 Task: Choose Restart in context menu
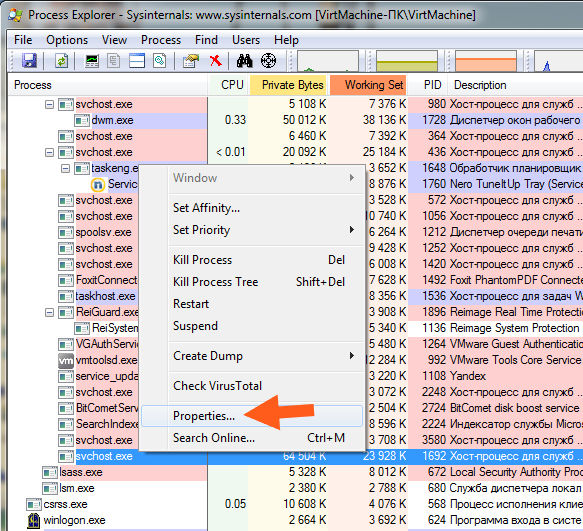tap(252, 304)
